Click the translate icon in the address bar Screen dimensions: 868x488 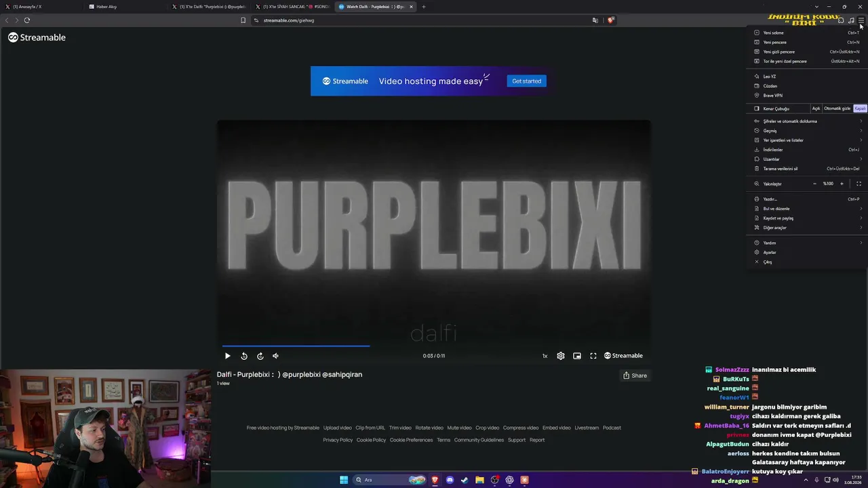pos(595,20)
